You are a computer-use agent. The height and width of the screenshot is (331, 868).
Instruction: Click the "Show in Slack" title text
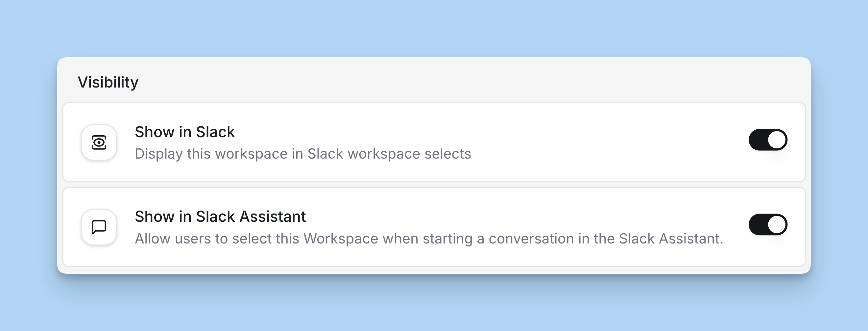tap(184, 132)
